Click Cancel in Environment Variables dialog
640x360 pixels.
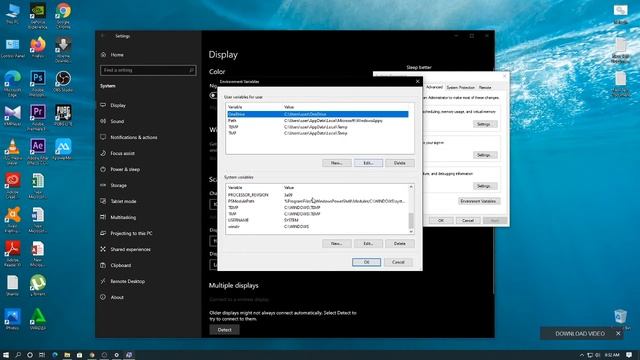coord(398,262)
